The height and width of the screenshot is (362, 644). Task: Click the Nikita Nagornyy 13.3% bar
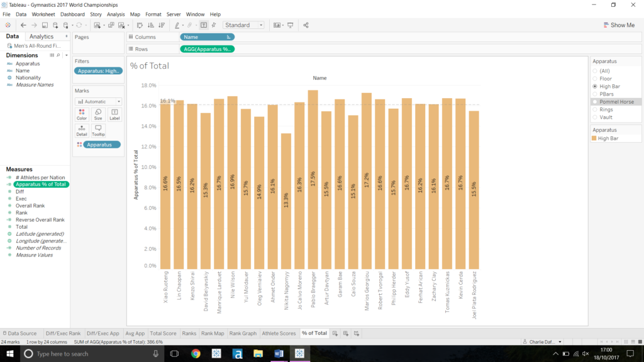point(286,201)
